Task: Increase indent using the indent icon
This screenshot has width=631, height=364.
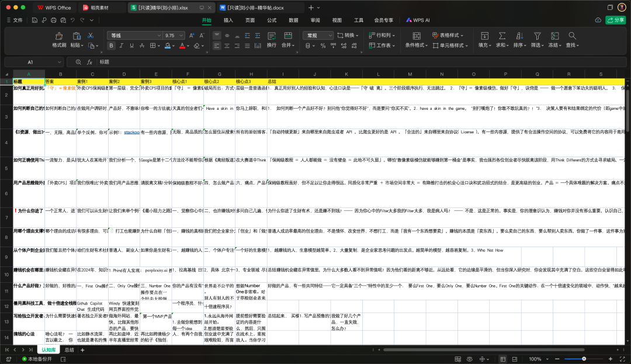Action: (x=258, y=36)
